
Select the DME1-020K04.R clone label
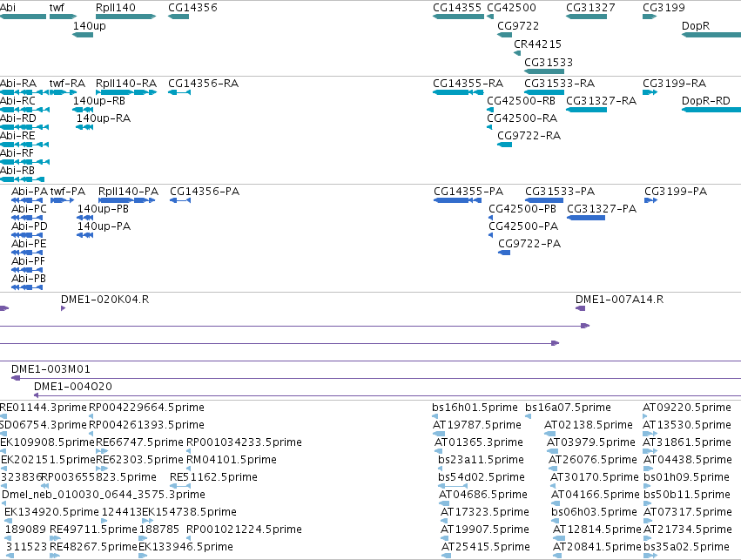click(104, 300)
